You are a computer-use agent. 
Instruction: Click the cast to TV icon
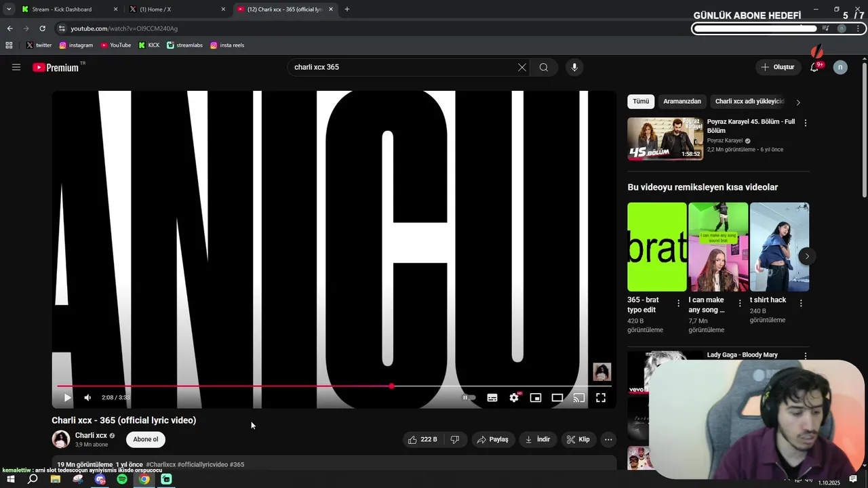click(x=579, y=398)
